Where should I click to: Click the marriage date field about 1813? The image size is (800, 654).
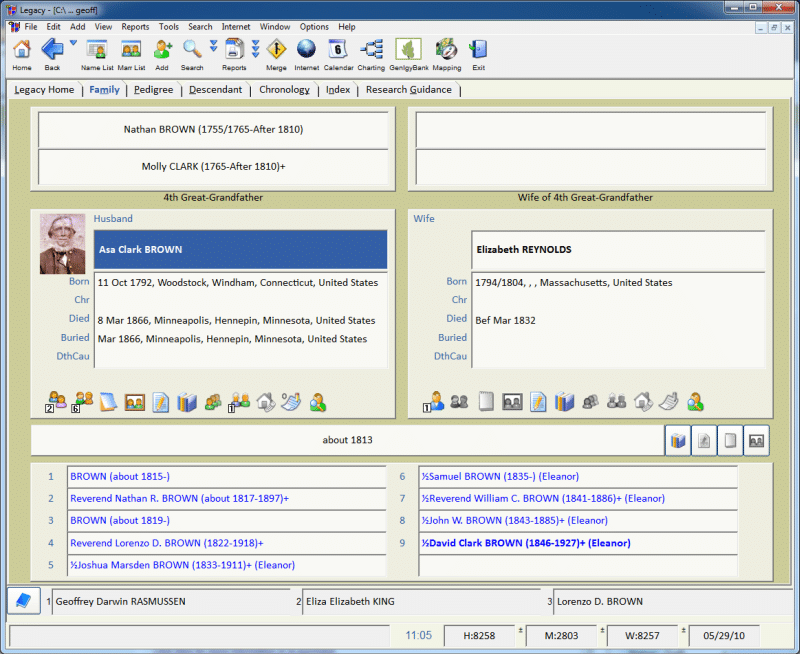pyautogui.click(x=347, y=440)
